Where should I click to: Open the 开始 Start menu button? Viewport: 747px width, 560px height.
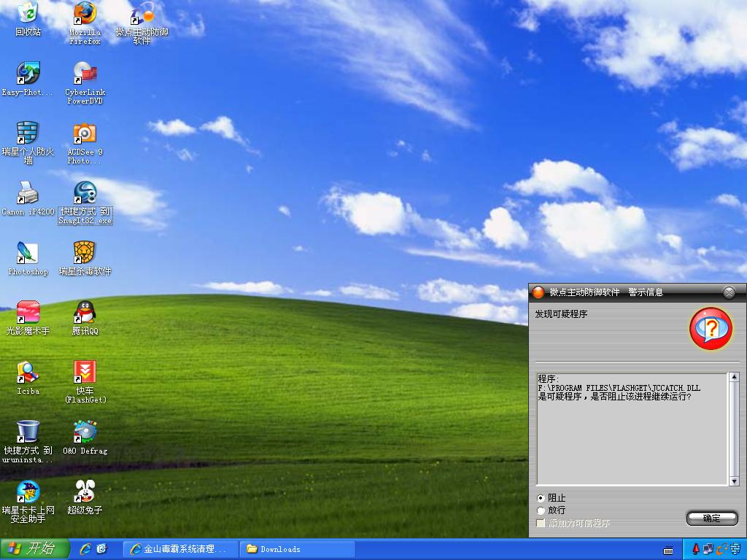pos(35,549)
